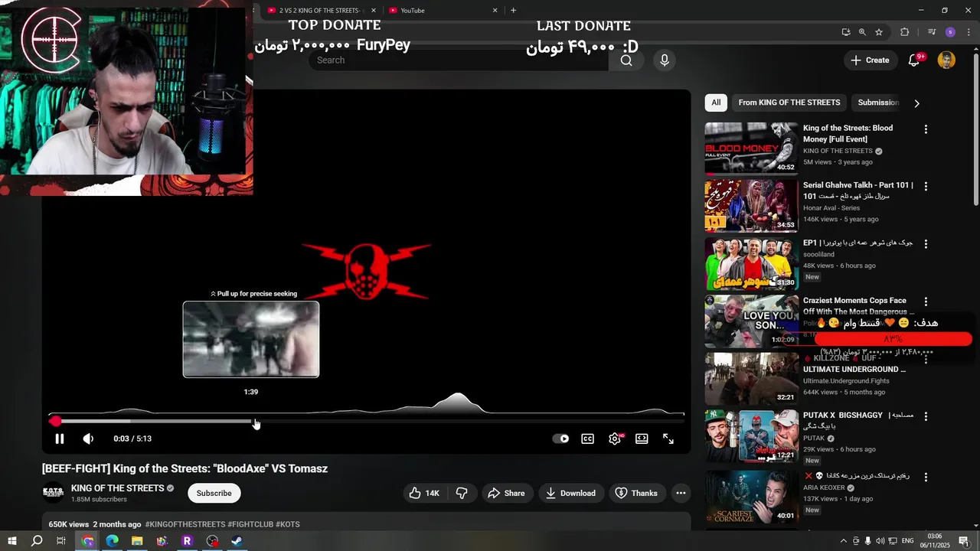Open more actions menu below video
Viewport: 980px width, 551px height.
pyautogui.click(x=681, y=493)
